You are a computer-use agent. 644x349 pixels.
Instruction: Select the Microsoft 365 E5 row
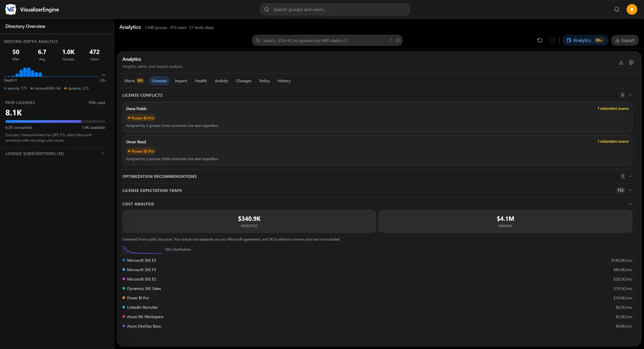pyautogui.click(x=377, y=279)
